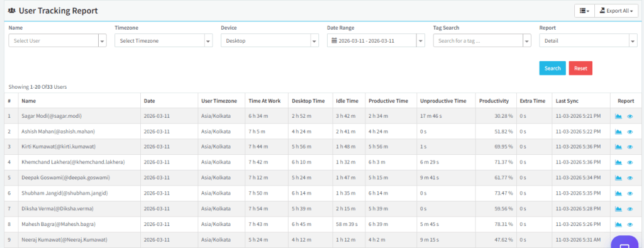Open the Export All dropdown
Screen dimensions: 644x248
click(x=616, y=11)
